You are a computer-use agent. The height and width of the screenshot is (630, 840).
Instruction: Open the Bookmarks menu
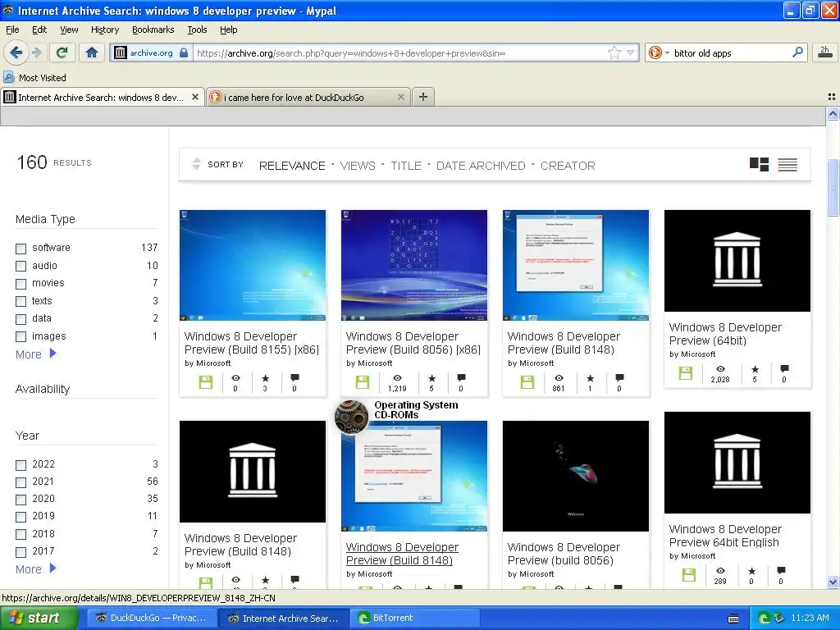(x=153, y=30)
